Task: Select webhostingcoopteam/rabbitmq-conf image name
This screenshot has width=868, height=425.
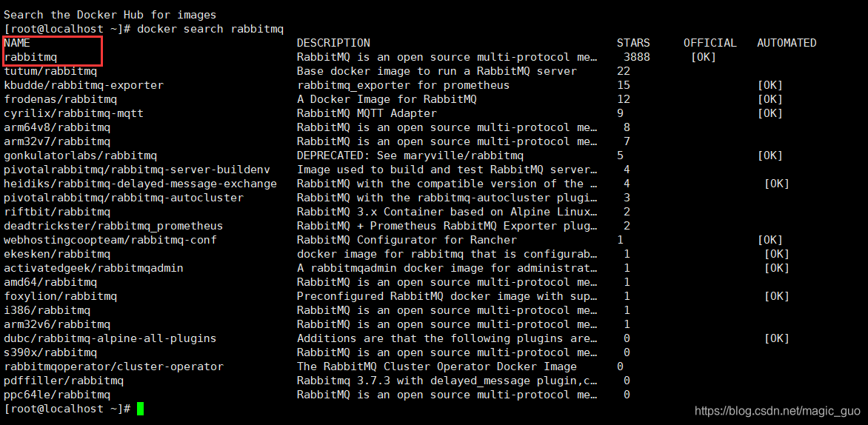Action: tap(110, 240)
